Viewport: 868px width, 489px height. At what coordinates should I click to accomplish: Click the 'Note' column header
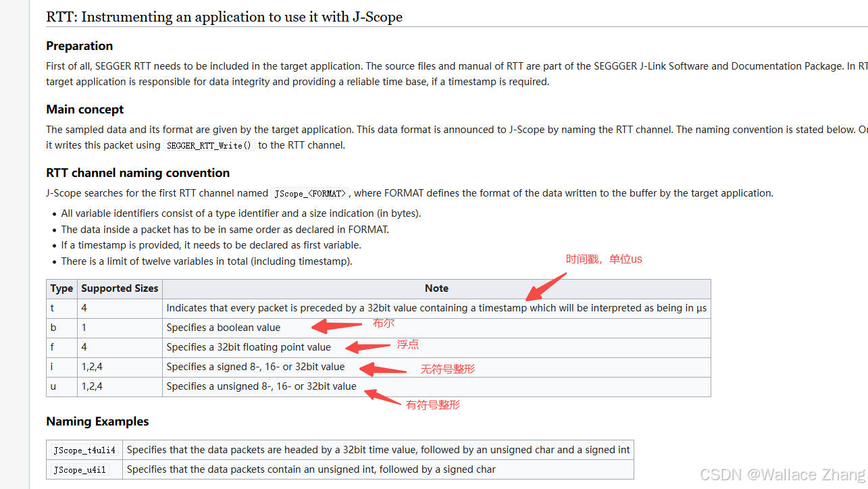pyautogui.click(x=436, y=288)
